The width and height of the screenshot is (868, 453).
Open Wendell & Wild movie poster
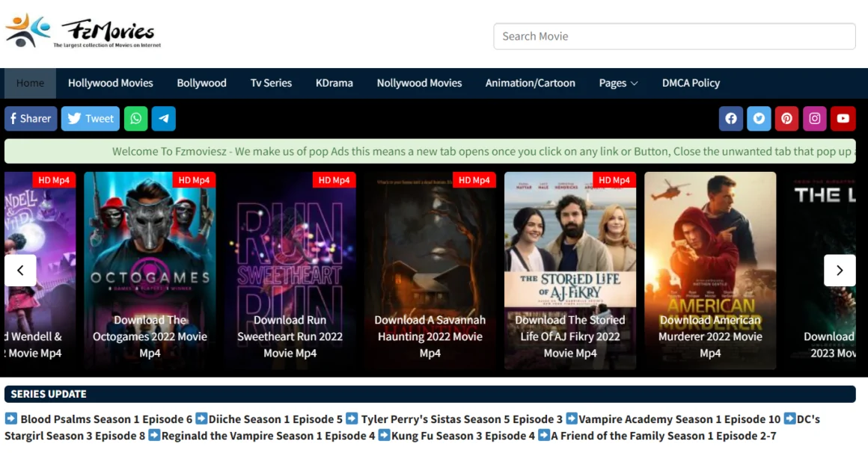40,271
